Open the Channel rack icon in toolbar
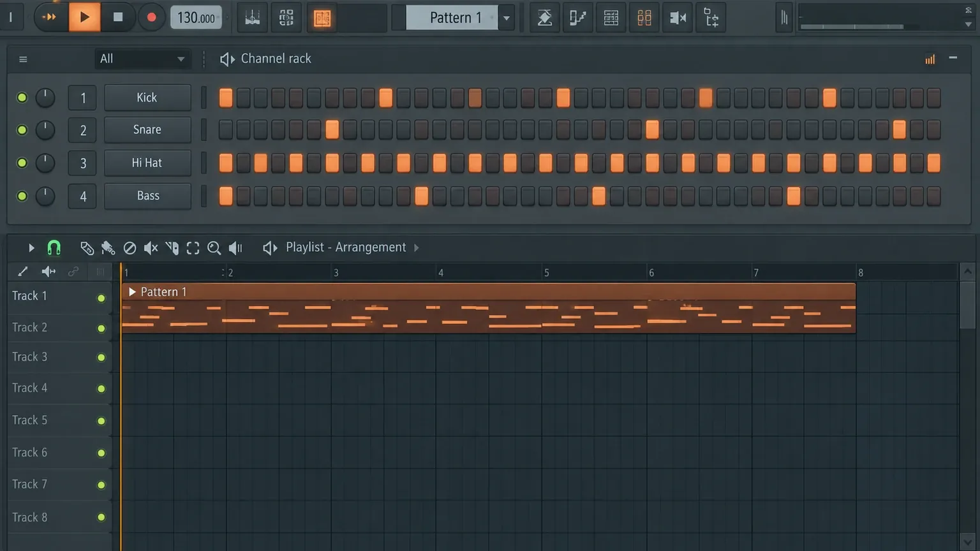The image size is (980, 551). 611,18
